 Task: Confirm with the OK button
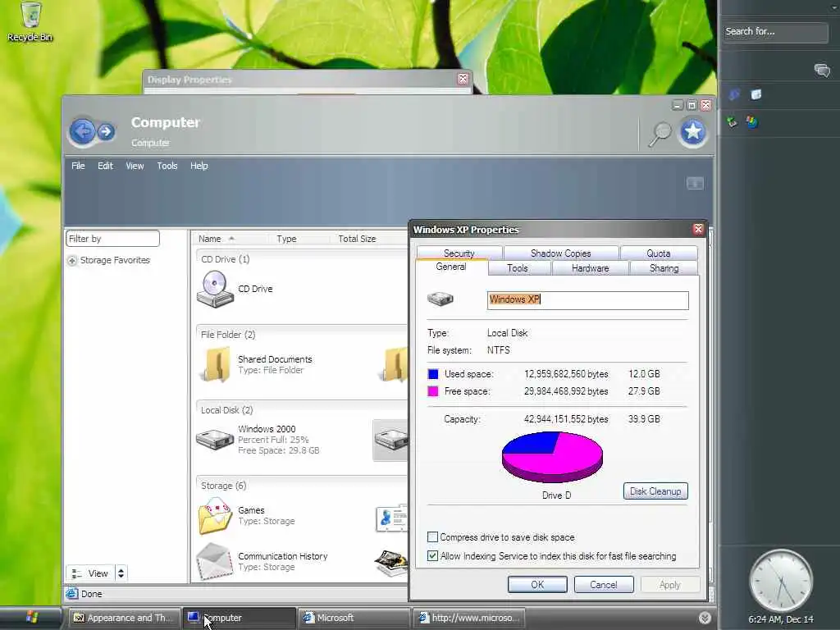point(537,584)
